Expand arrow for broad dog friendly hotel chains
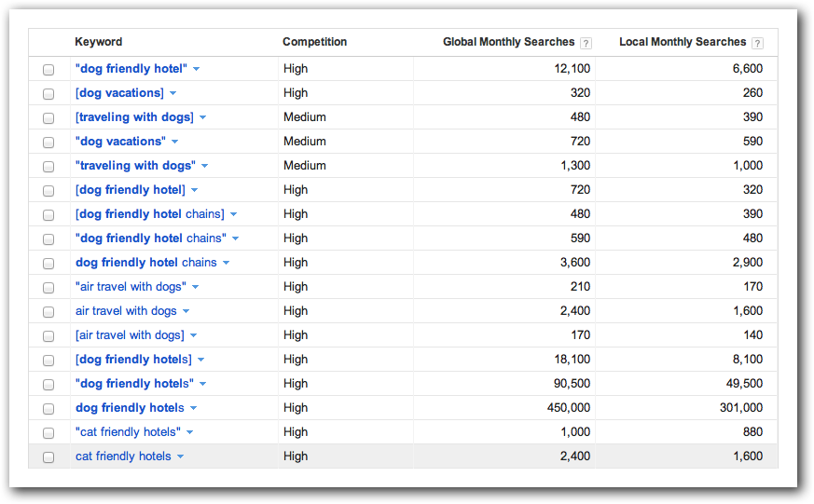814x504 pixels. [x=226, y=263]
